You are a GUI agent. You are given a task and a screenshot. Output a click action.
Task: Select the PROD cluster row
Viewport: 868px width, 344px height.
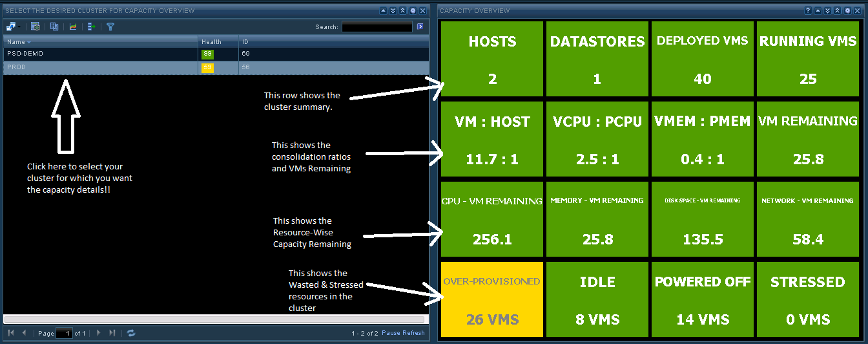97,67
